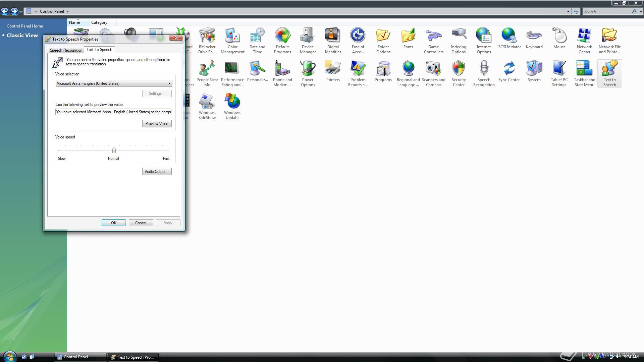This screenshot has height=362, width=644.
Task: Open Internet Options icon
Action: [484, 41]
